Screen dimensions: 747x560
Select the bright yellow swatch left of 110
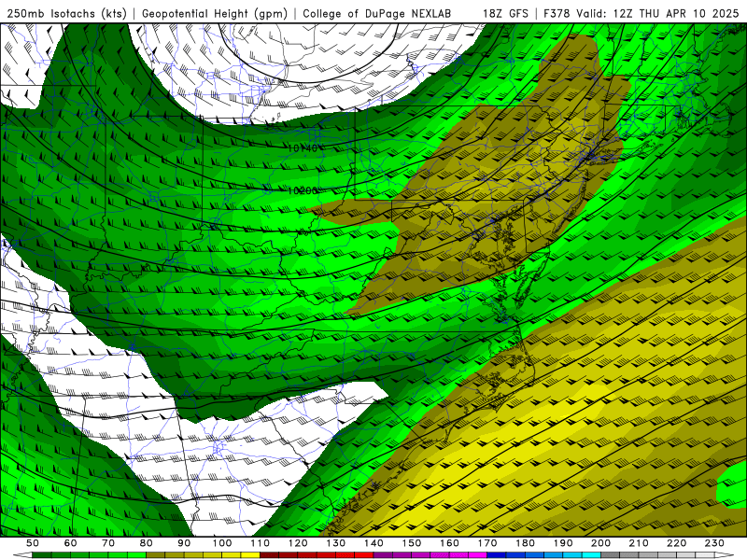click(x=250, y=554)
